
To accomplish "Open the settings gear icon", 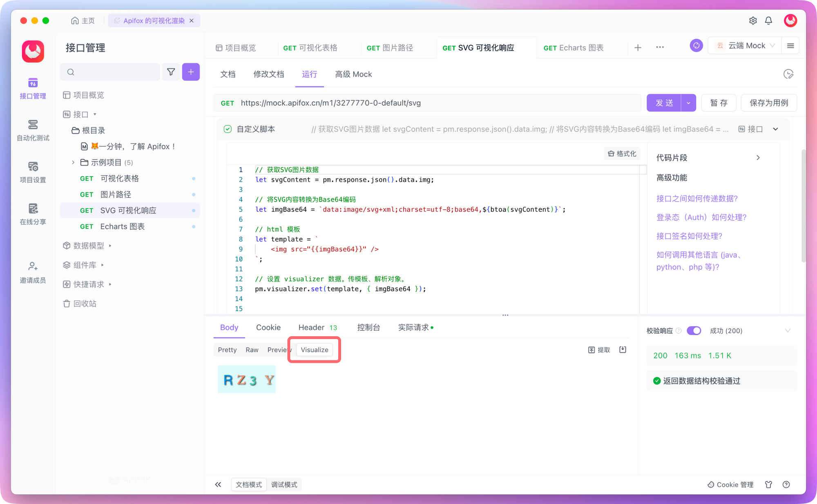I will click(753, 20).
